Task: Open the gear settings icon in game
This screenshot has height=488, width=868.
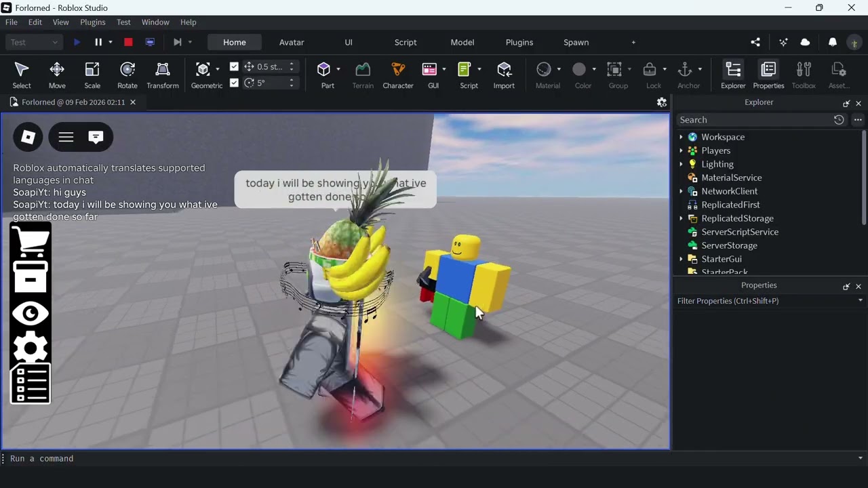Action: tap(31, 348)
